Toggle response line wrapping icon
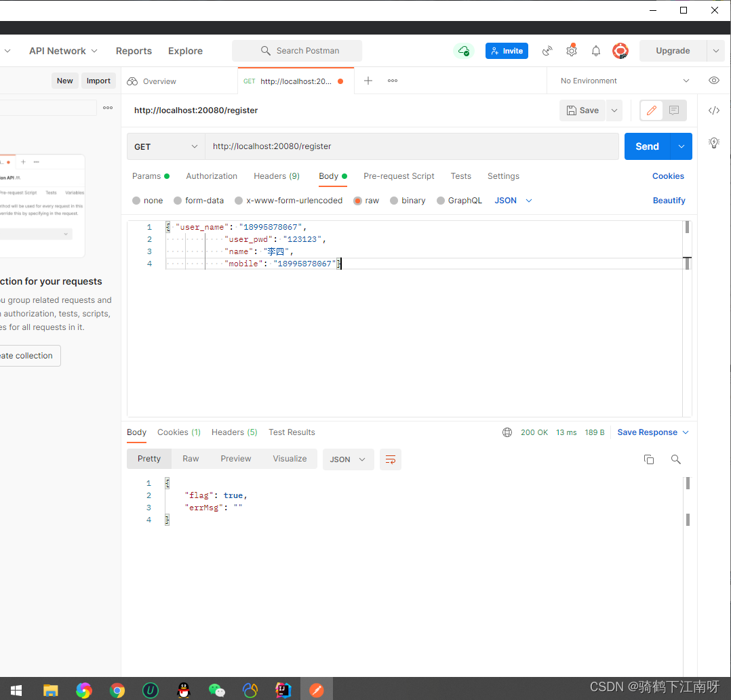731x700 pixels. (390, 459)
